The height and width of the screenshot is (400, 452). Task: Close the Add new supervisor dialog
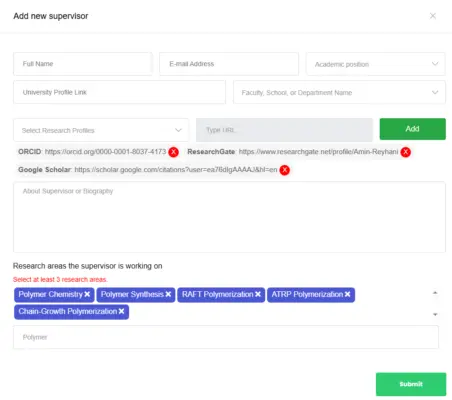433,16
